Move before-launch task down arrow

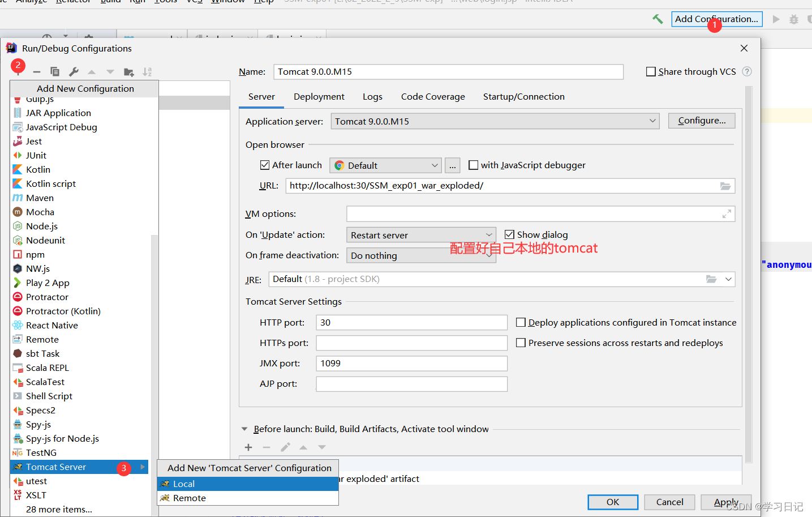[322, 447]
